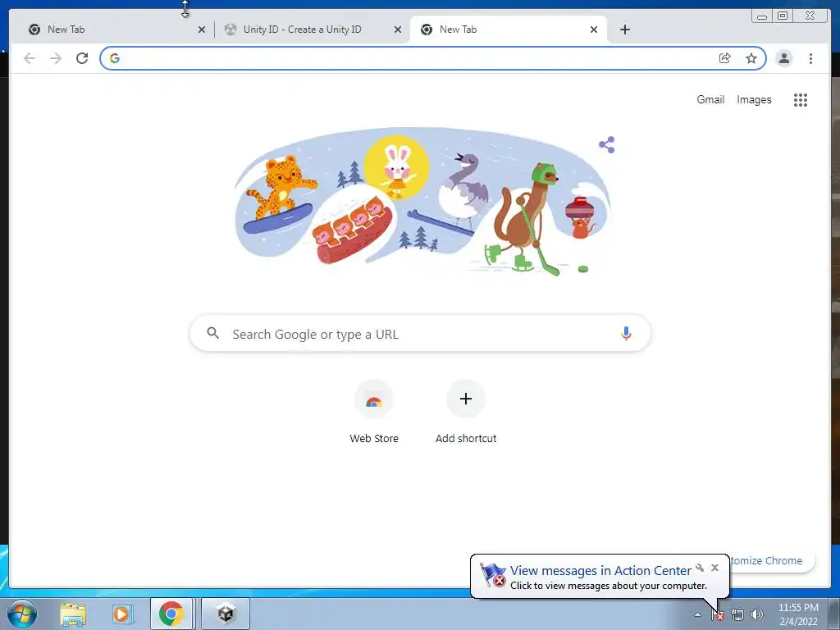Start voice search with the microphone icon
The height and width of the screenshot is (630, 840).
click(626, 333)
